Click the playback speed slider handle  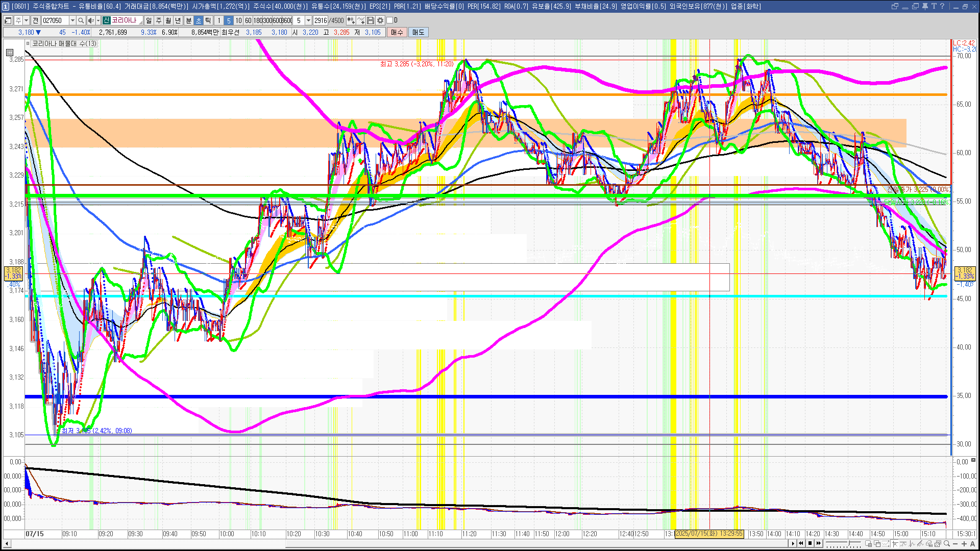click(850, 544)
